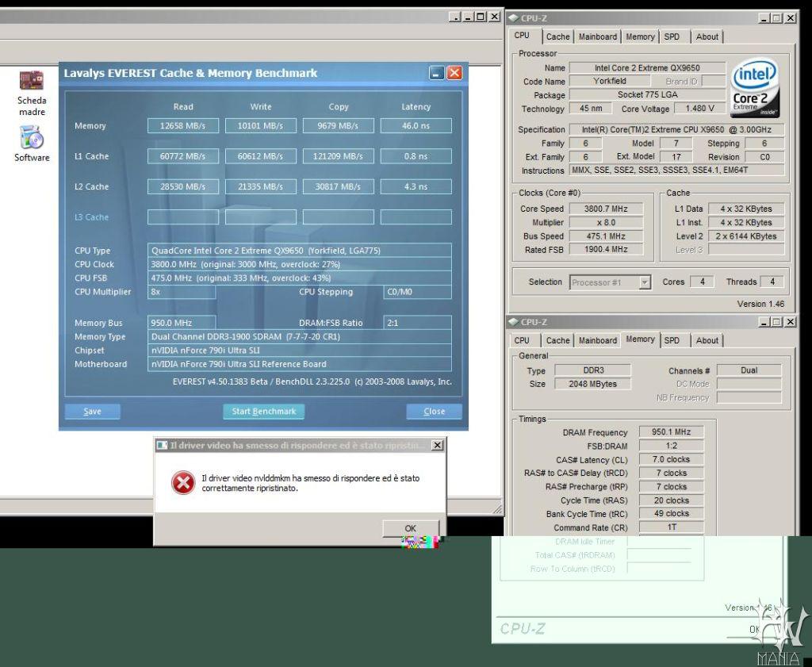Screen dimensions: 812x667
Task: Close the EVEREST benchmark window
Action: pyautogui.click(x=454, y=73)
